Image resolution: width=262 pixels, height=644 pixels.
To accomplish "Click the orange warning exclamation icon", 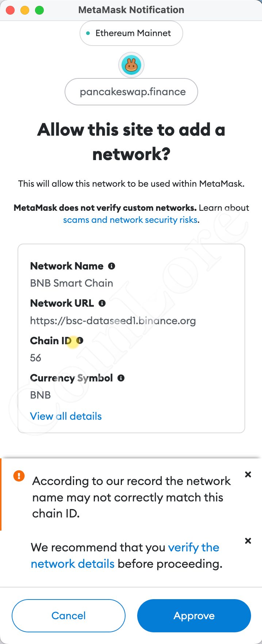I will (x=19, y=476).
